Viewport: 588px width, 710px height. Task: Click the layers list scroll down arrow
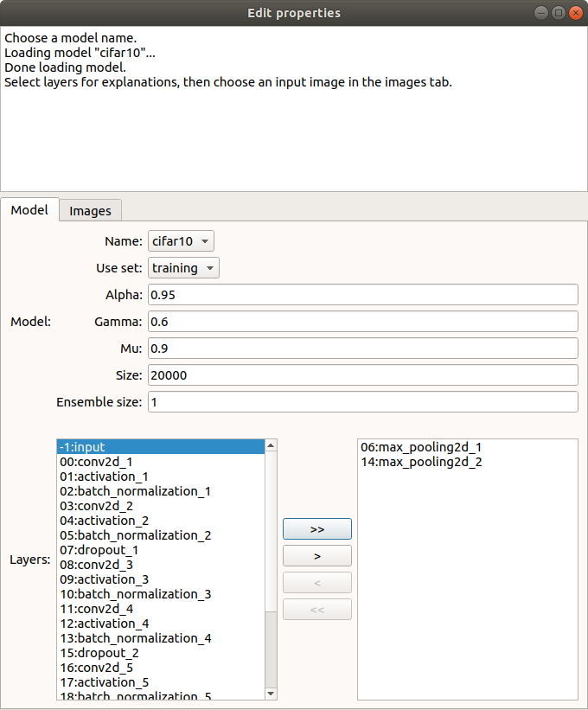tap(271, 694)
